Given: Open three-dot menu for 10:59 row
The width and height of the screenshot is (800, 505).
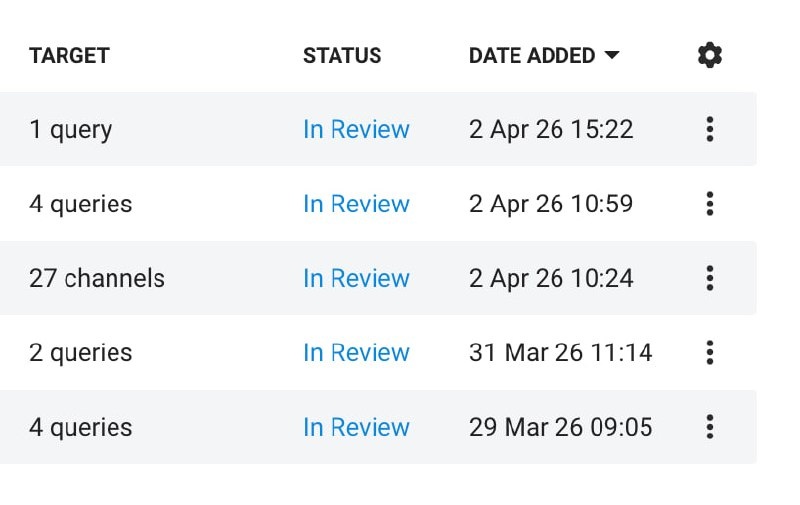Looking at the screenshot, I should click(710, 204).
